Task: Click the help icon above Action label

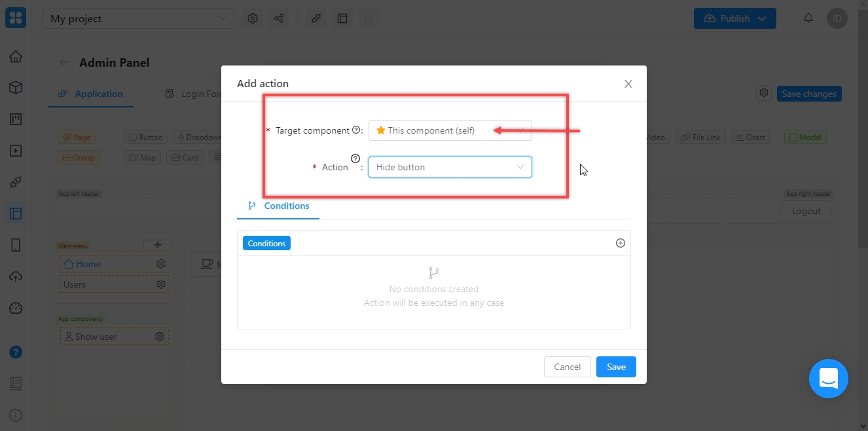Action: click(x=355, y=158)
